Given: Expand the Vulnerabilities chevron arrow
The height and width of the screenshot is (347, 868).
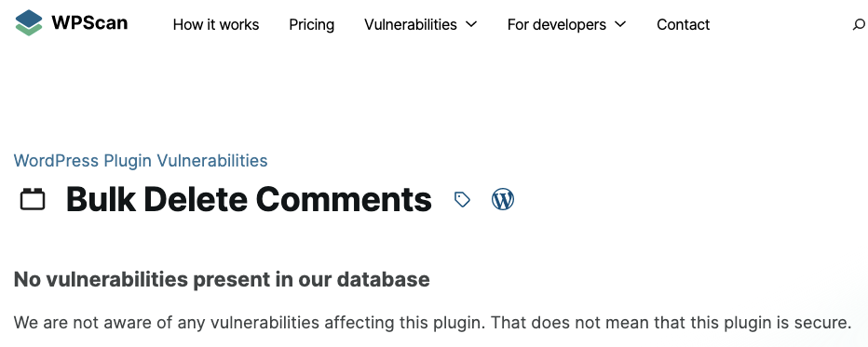Looking at the screenshot, I should (471, 24).
